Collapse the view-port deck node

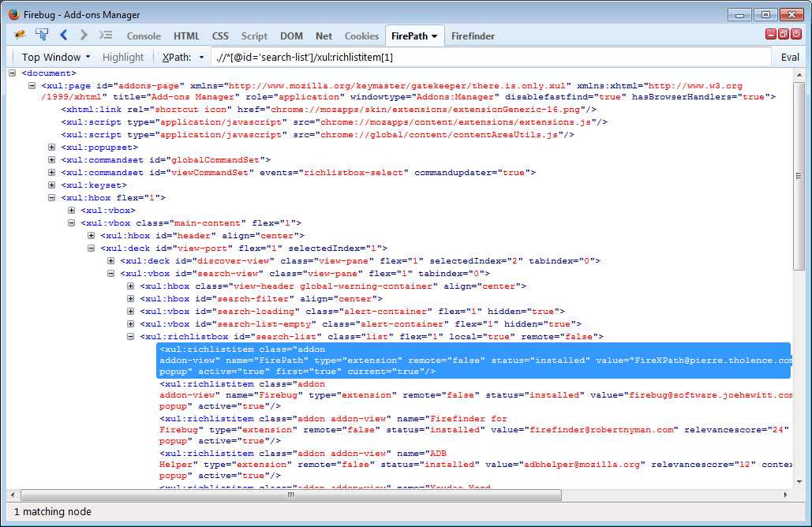click(92, 248)
